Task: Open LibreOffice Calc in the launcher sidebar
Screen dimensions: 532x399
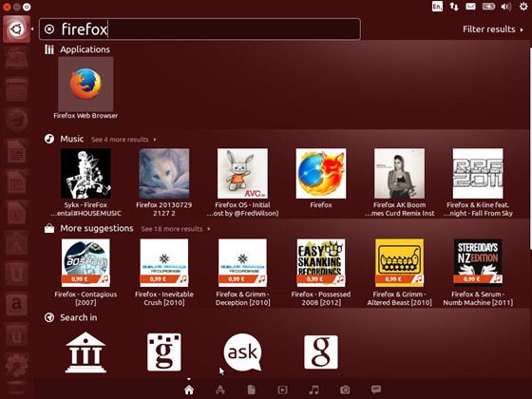Action: click(16, 181)
